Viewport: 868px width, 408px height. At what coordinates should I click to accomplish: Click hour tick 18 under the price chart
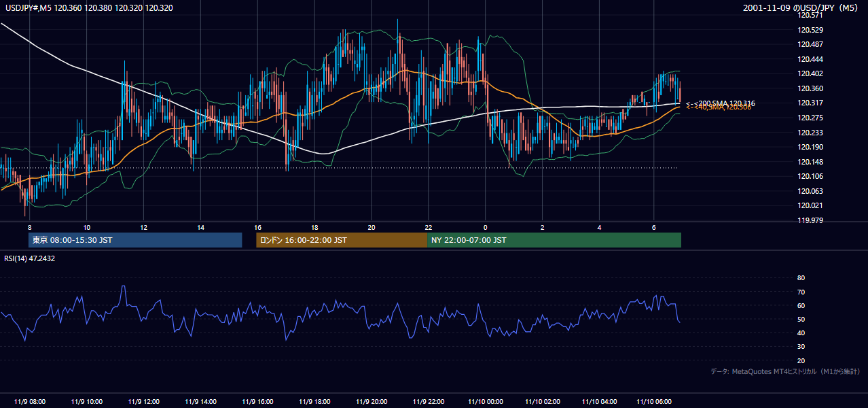314,227
